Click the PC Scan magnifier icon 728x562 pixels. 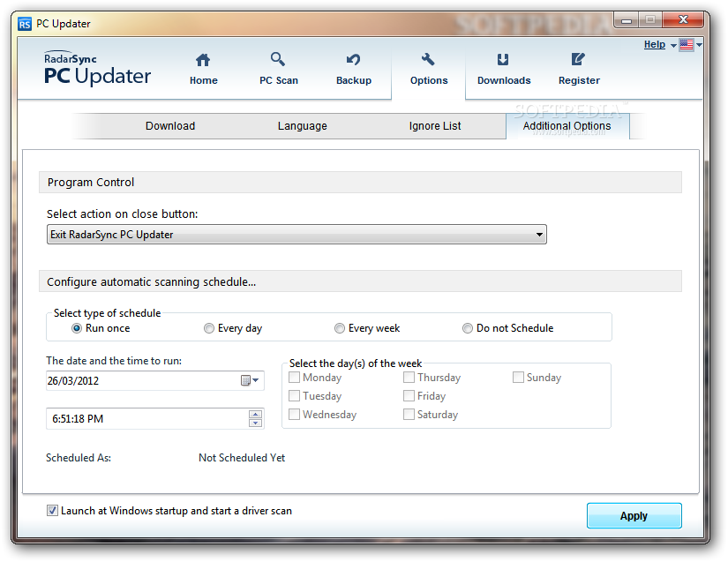point(278,59)
